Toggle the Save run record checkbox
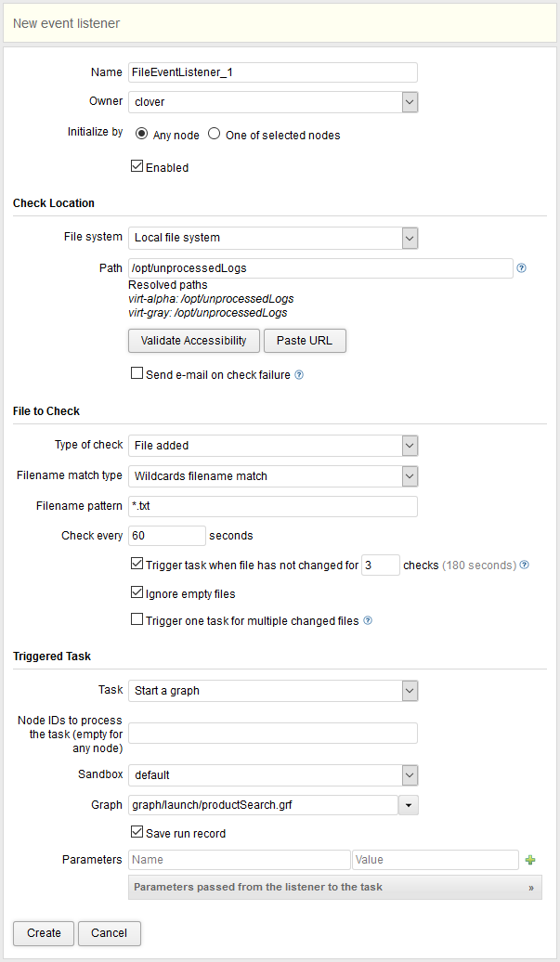The height and width of the screenshot is (962, 560). point(138,832)
